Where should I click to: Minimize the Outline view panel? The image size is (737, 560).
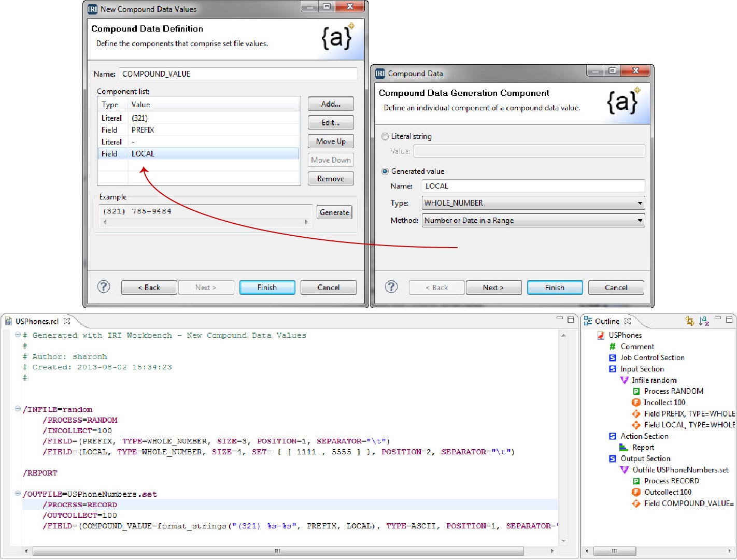click(x=718, y=319)
